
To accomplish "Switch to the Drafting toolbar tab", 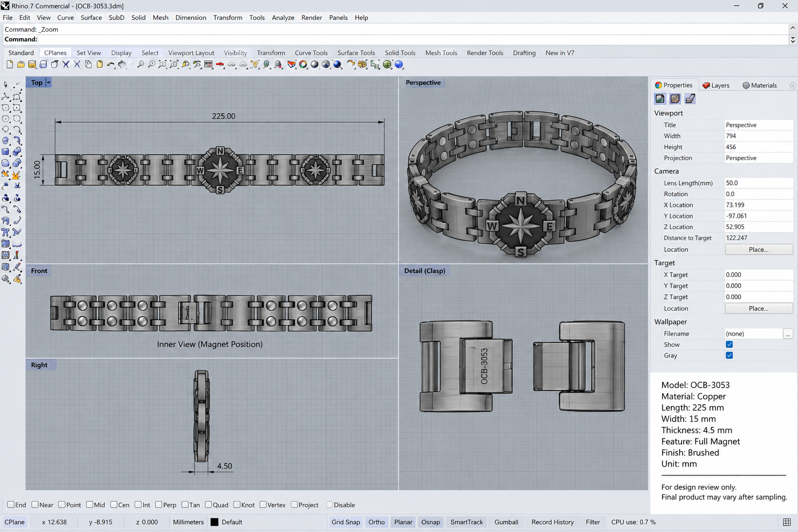I will 524,53.
